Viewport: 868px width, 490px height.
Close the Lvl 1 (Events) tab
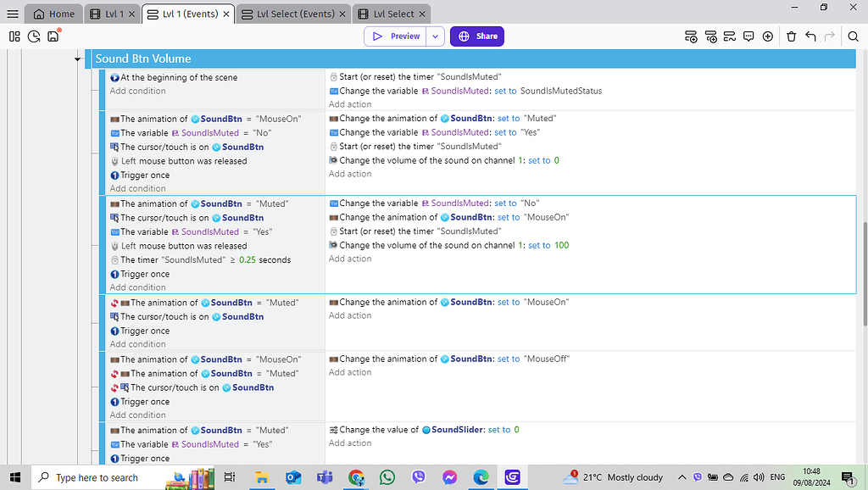point(226,14)
